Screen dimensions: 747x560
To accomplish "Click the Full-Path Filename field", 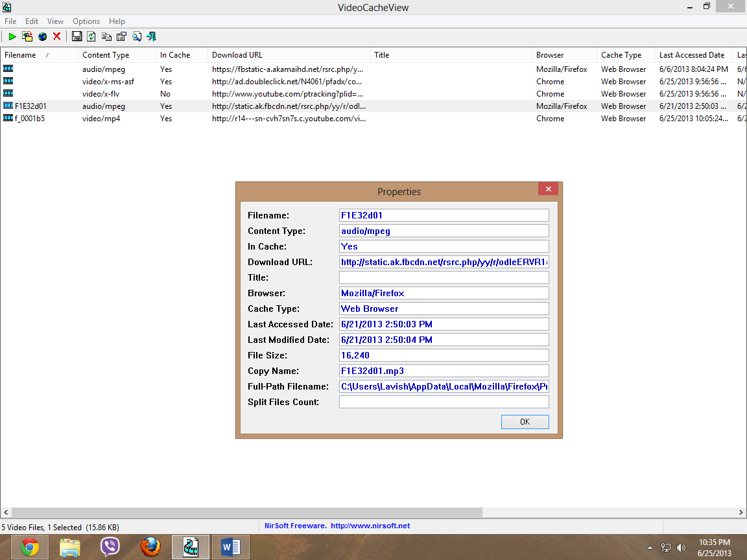I will pyautogui.click(x=444, y=386).
